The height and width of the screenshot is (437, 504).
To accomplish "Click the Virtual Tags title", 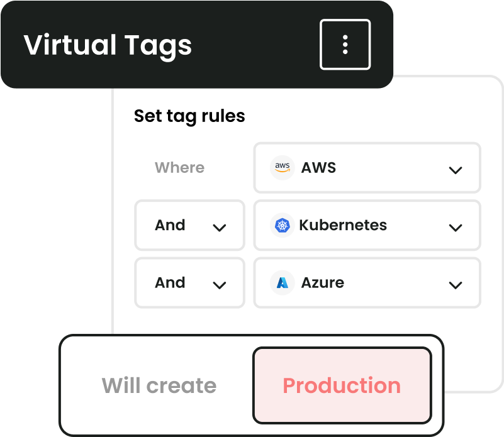I will click(108, 45).
